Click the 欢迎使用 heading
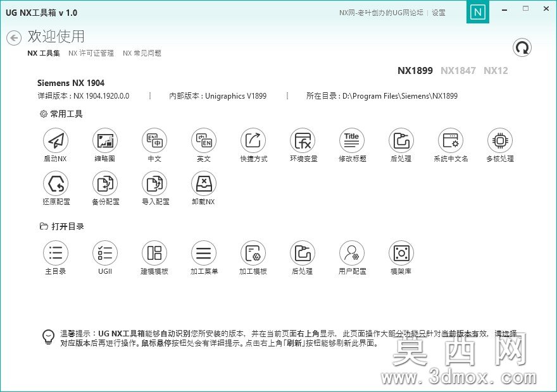Viewport: 557px width, 392px height. 56,36
